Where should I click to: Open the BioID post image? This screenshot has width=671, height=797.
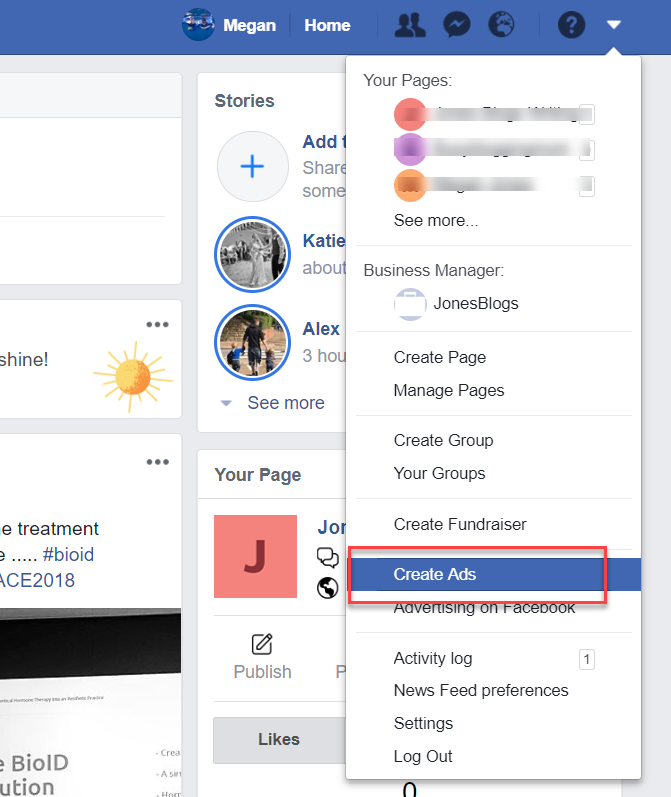coord(90,702)
